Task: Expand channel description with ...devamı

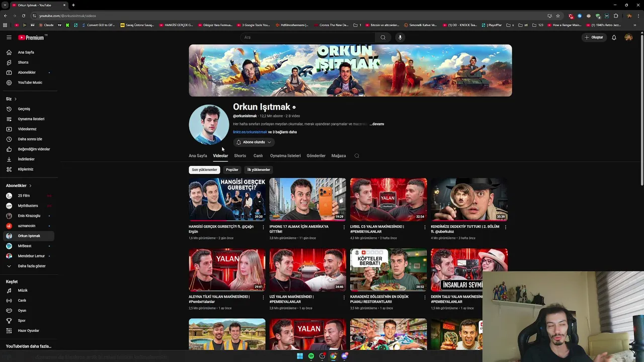Action: (x=377, y=124)
